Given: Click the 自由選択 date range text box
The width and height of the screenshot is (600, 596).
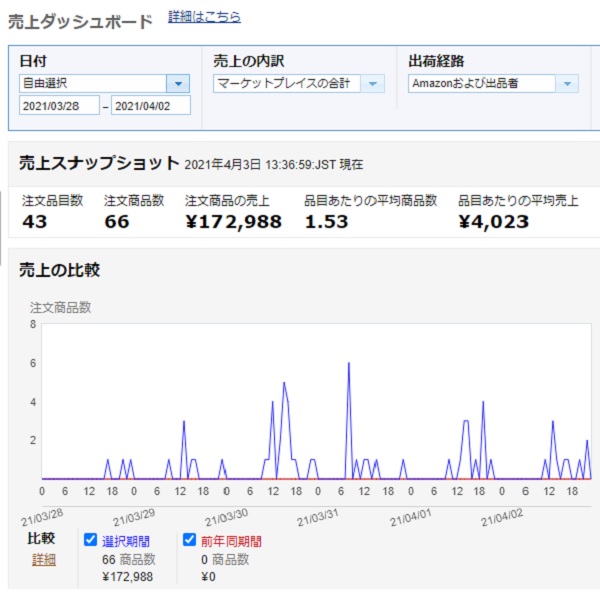Looking at the screenshot, I should 93,83.
